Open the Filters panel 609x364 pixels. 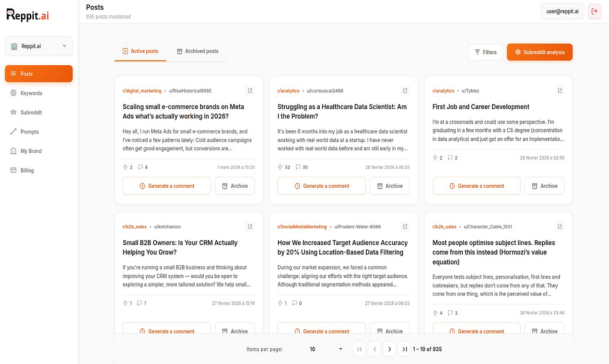coord(485,52)
